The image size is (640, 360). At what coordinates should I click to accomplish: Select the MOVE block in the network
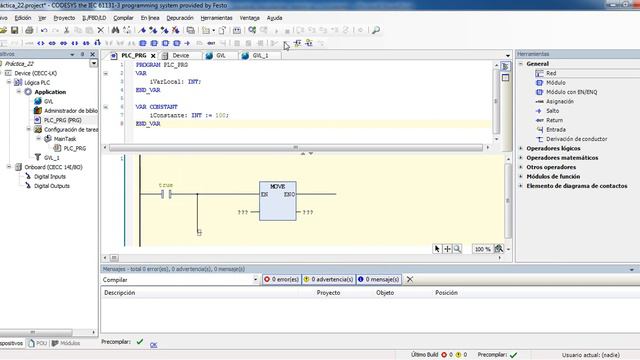tap(278, 201)
